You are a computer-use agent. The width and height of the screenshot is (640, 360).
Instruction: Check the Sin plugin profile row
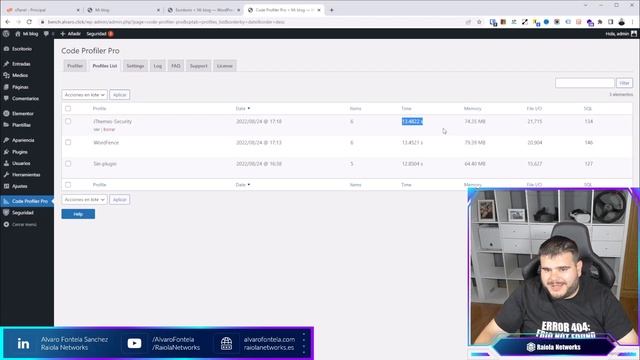pos(68,164)
